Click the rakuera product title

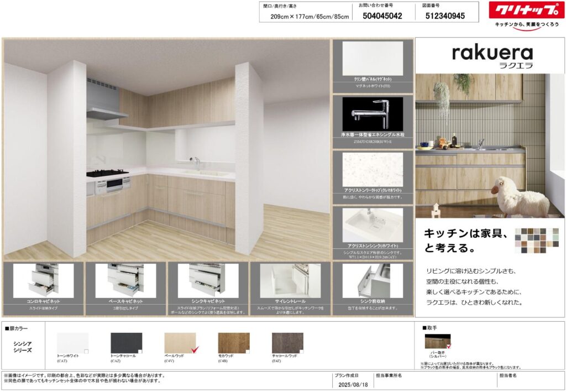(x=492, y=53)
